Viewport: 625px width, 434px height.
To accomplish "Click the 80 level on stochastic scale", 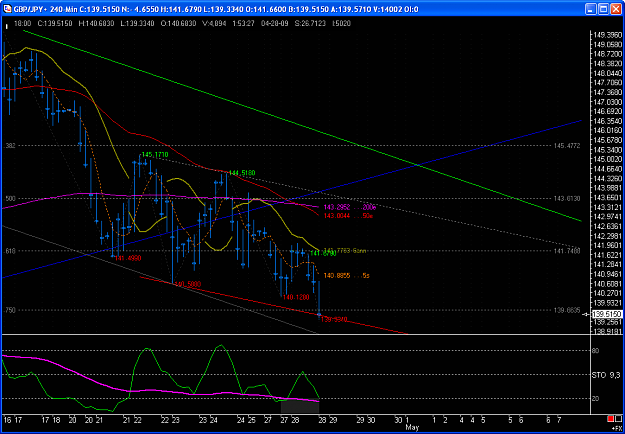I will pos(596,351).
